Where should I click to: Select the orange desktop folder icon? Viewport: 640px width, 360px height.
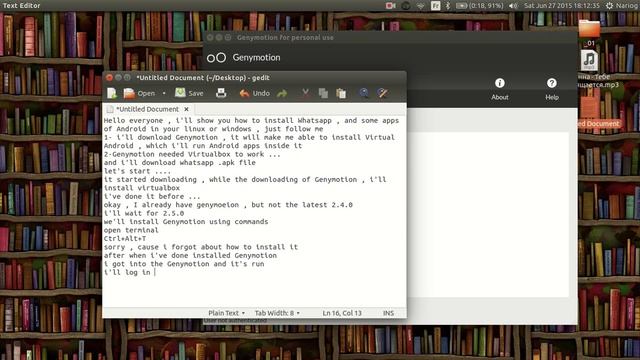[589, 29]
